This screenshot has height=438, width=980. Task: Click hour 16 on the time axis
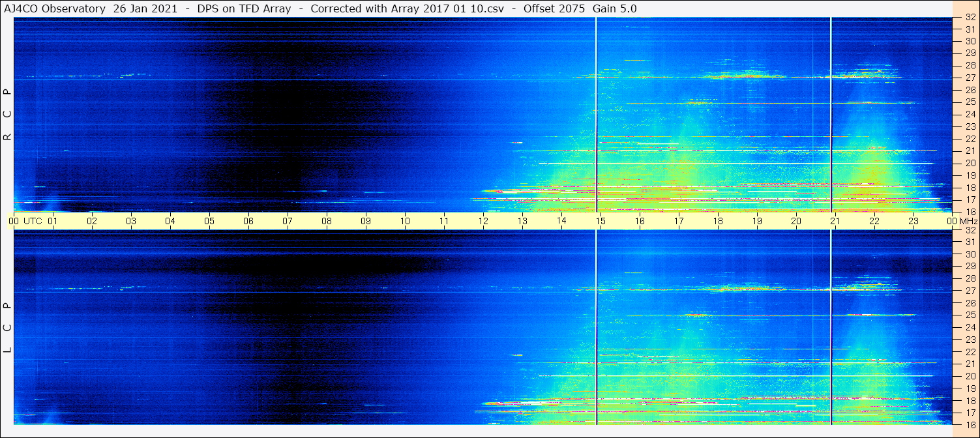[x=640, y=221]
